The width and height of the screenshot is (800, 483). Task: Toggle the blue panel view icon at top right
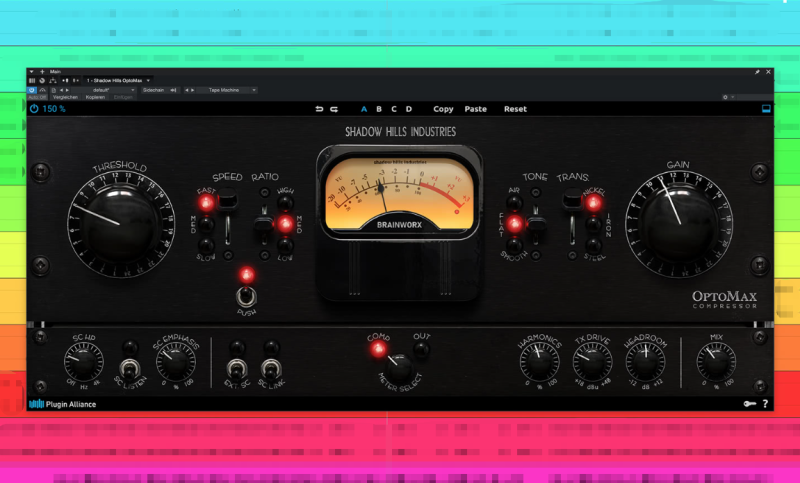[766, 109]
